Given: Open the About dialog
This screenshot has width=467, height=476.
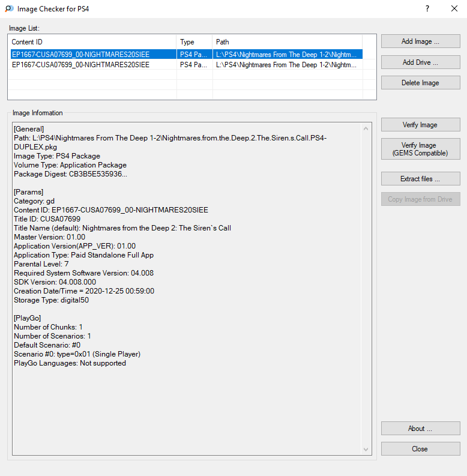Looking at the screenshot, I should click(421, 429).
